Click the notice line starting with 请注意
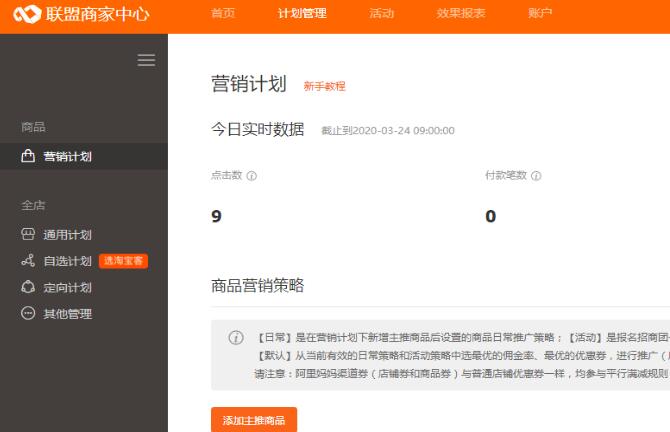Screen dimensions: 670x432 (462, 373)
